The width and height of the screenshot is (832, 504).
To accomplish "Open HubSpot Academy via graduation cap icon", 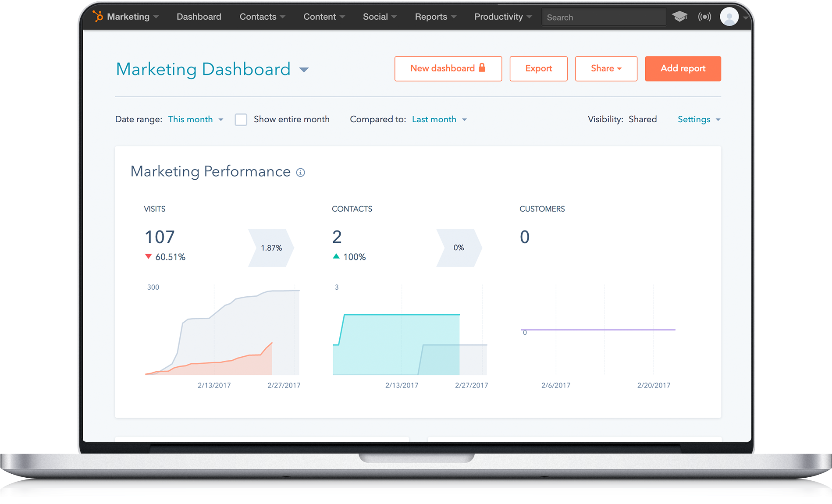I will (x=680, y=17).
